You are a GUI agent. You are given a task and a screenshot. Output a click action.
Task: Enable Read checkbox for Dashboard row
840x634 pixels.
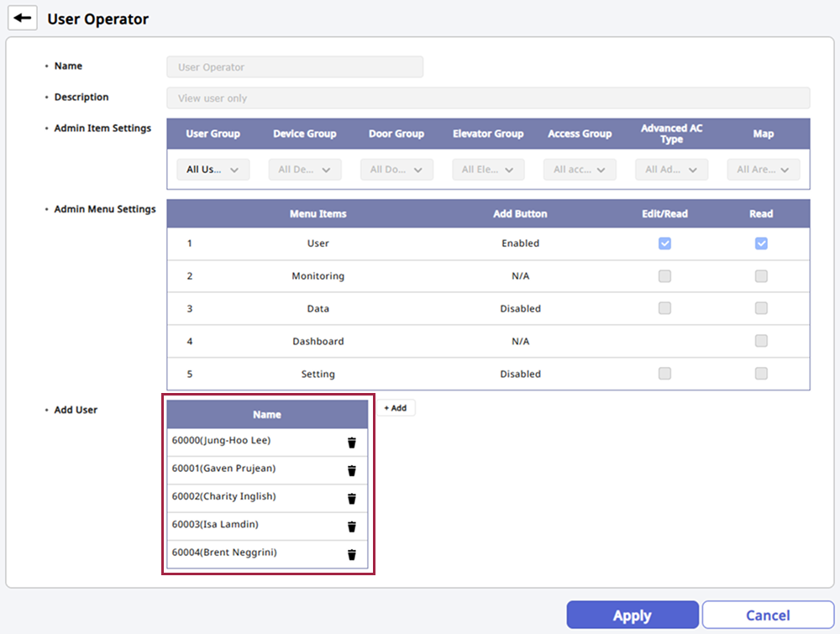[761, 341]
